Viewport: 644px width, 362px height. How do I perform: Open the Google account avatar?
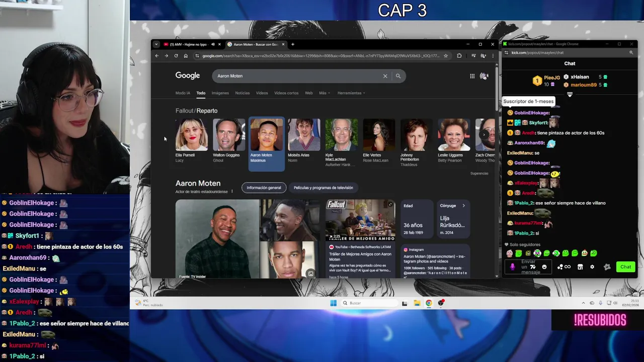click(484, 76)
